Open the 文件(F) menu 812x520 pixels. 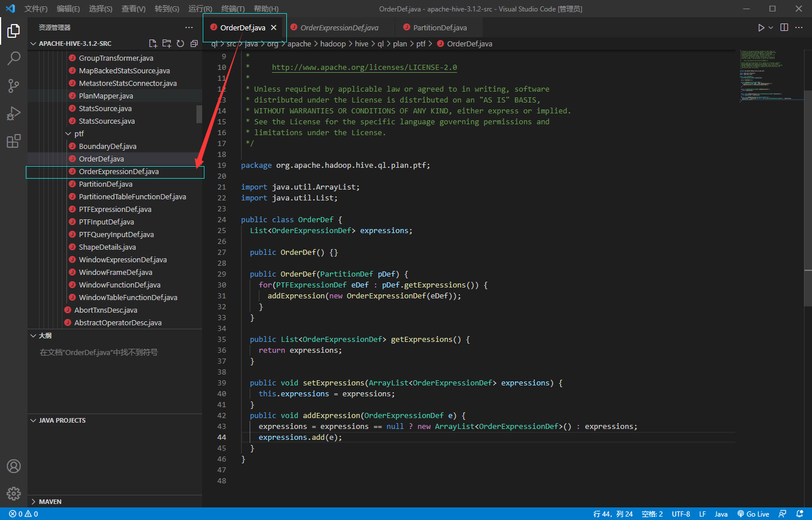pos(36,9)
